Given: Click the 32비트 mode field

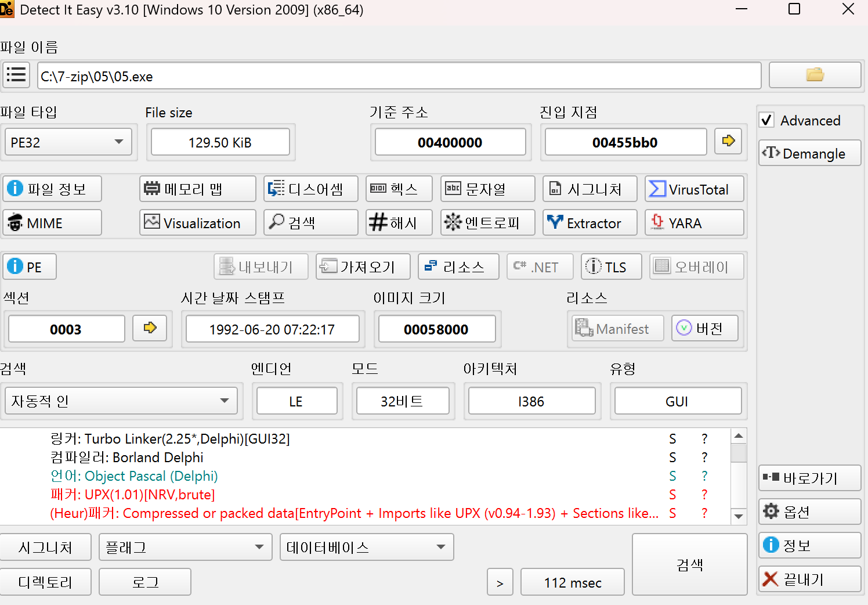Looking at the screenshot, I should [x=403, y=401].
